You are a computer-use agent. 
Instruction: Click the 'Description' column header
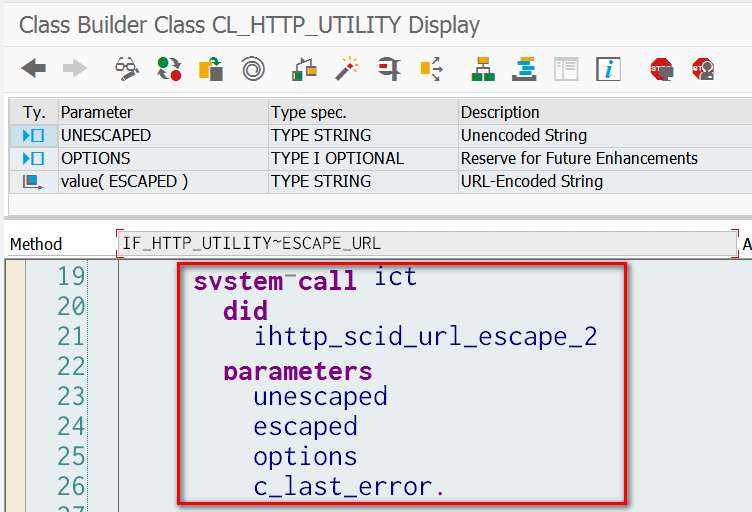[x=605, y=112]
